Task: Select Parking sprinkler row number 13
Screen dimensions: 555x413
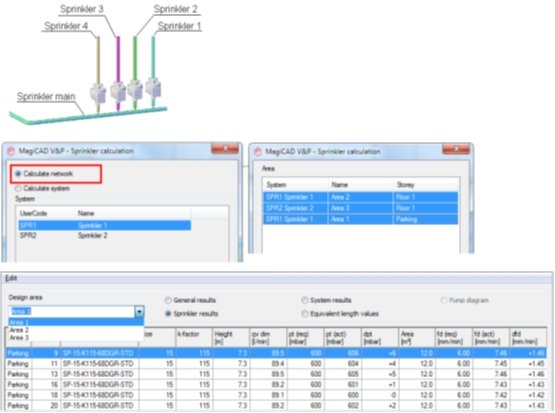Action: coord(276,374)
